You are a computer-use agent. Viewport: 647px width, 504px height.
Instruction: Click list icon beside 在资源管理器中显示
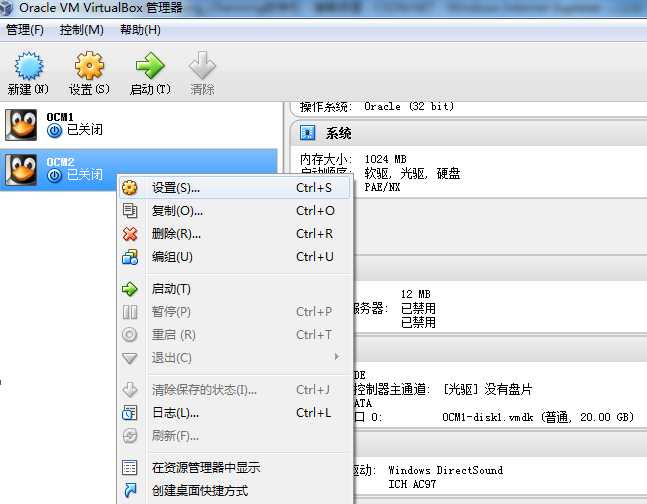pos(130,467)
